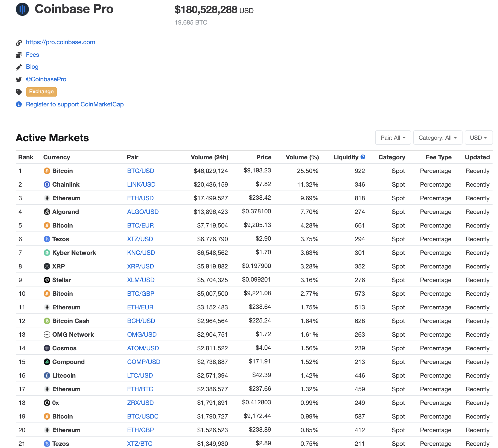Click the XRP coin icon
498x448 pixels.
pos(47,266)
